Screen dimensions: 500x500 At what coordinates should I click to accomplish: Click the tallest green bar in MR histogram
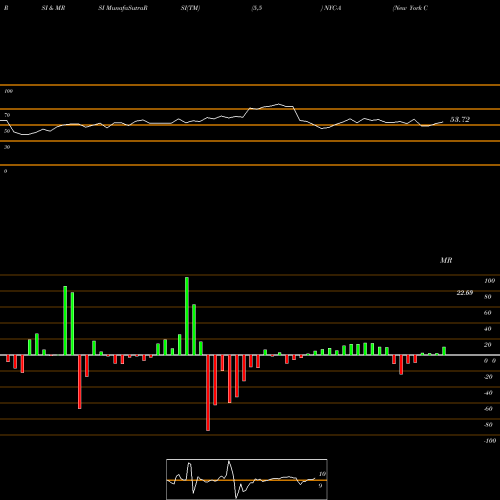(187, 316)
